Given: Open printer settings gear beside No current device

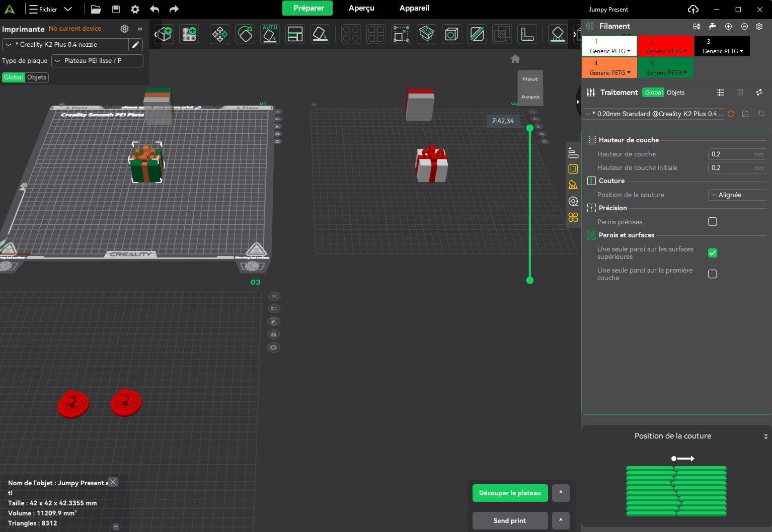Looking at the screenshot, I should pos(125,29).
